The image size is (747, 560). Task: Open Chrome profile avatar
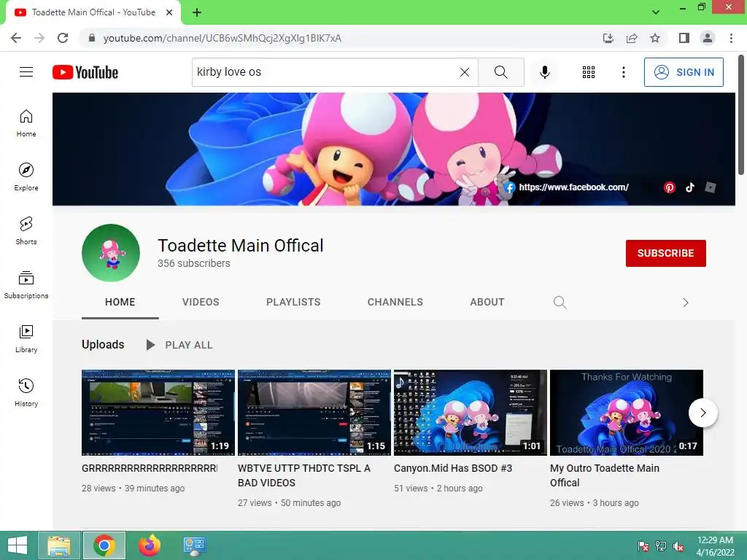[708, 38]
